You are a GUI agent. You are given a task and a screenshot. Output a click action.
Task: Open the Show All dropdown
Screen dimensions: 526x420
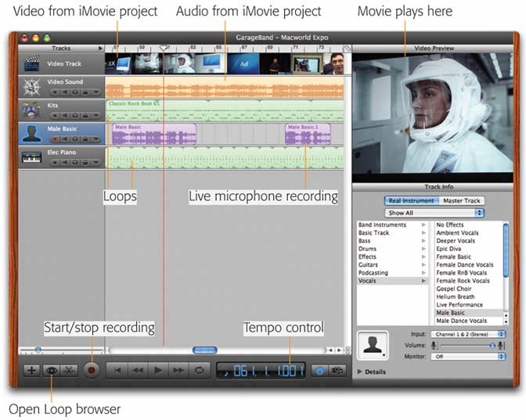[435, 213]
